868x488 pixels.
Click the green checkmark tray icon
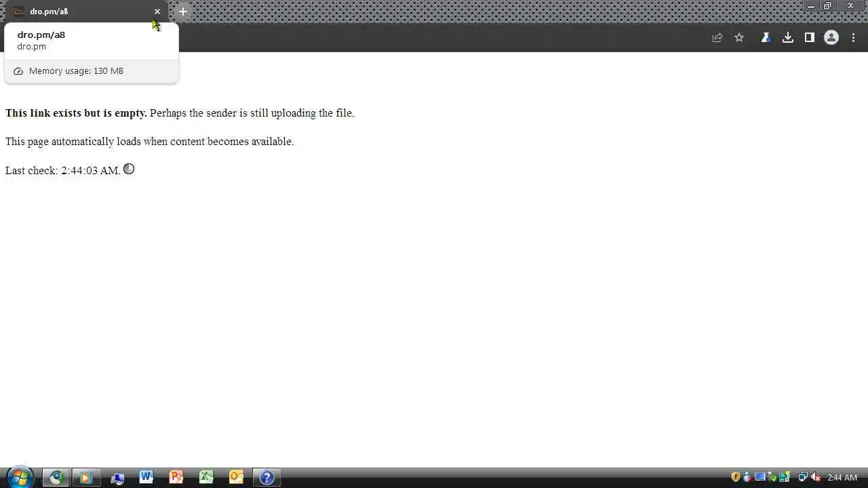772,477
